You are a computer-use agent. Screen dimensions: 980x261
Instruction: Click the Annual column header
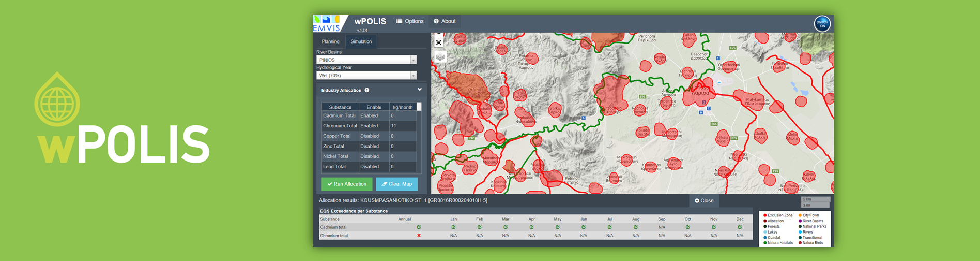(404, 219)
